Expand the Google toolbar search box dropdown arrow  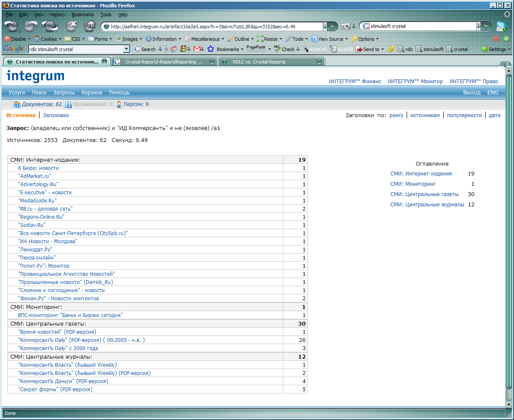tap(127, 49)
